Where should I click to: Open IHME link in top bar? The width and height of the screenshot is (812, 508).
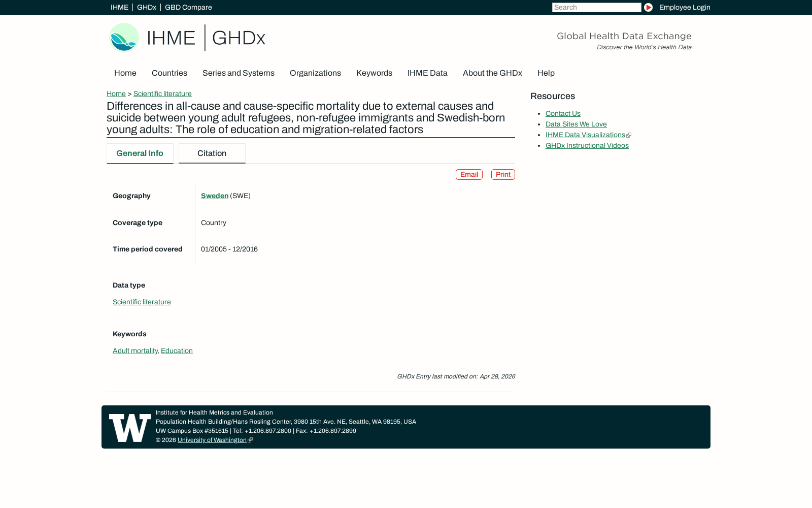point(119,7)
